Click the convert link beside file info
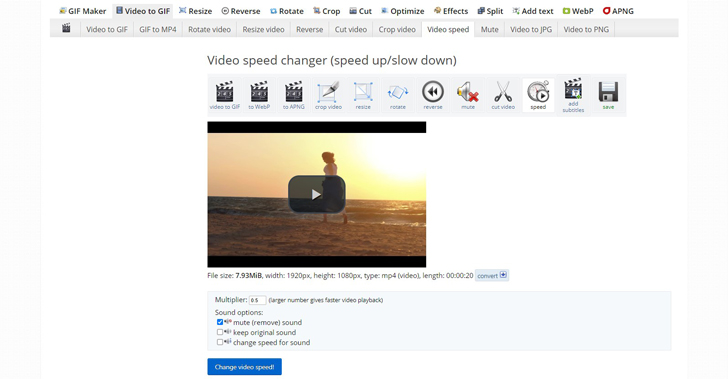The height and width of the screenshot is (379, 728). click(492, 275)
